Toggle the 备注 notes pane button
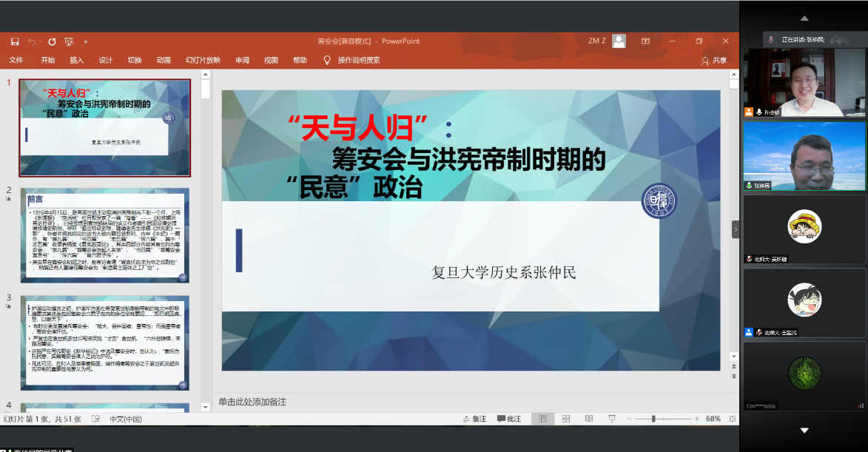Viewport: 868px width, 452px height. point(473,419)
